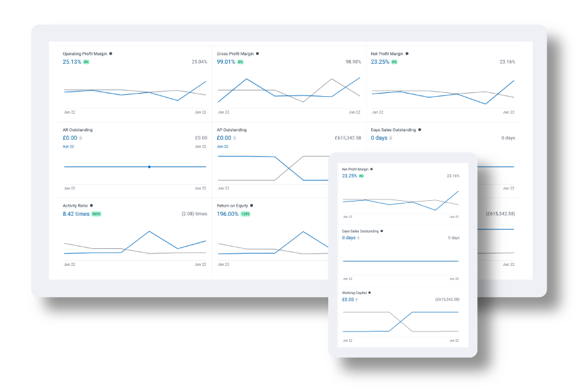
Task: Click gray badge next to 0 days on main dashboard
Action: (x=391, y=138)
